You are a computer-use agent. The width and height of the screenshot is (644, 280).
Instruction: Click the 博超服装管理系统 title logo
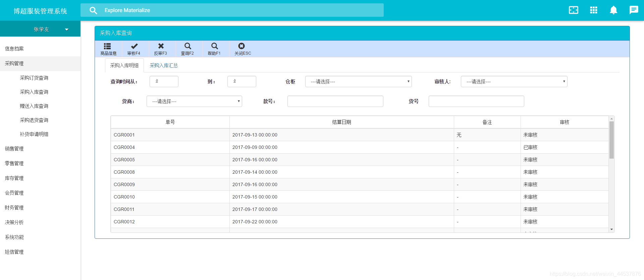click(40, 11)
